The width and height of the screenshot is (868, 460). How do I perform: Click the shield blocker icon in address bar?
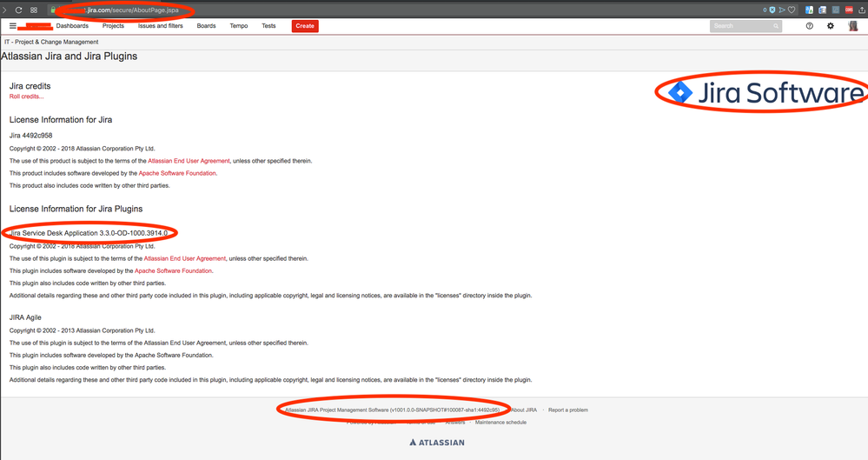click(x=772, y=10)
